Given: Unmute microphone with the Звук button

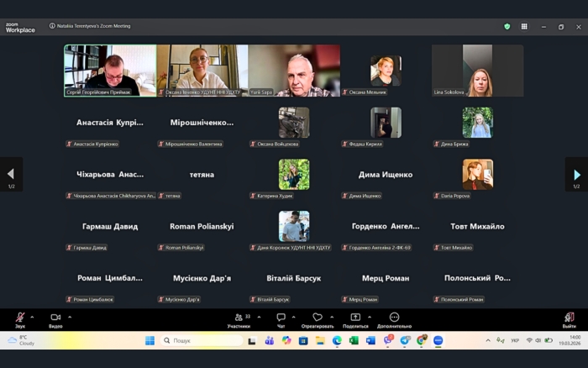Looking at the screenshot, I should [19, 318].
